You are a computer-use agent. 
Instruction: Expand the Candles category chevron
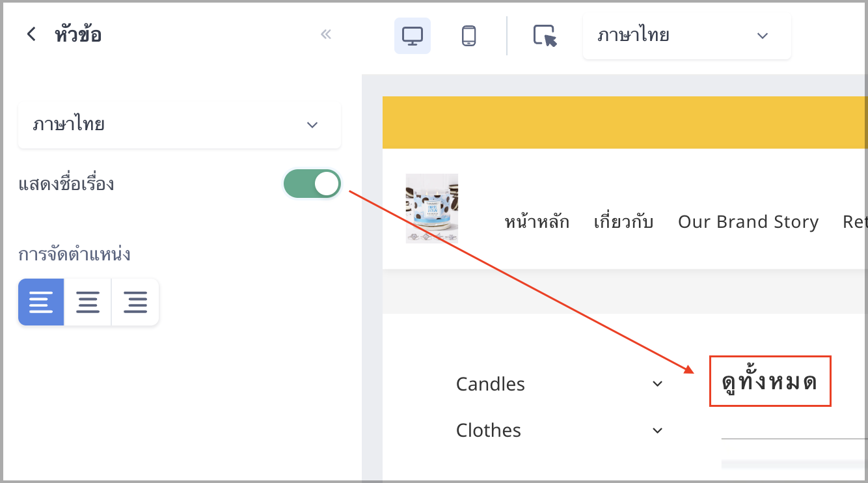pos(657,384)
